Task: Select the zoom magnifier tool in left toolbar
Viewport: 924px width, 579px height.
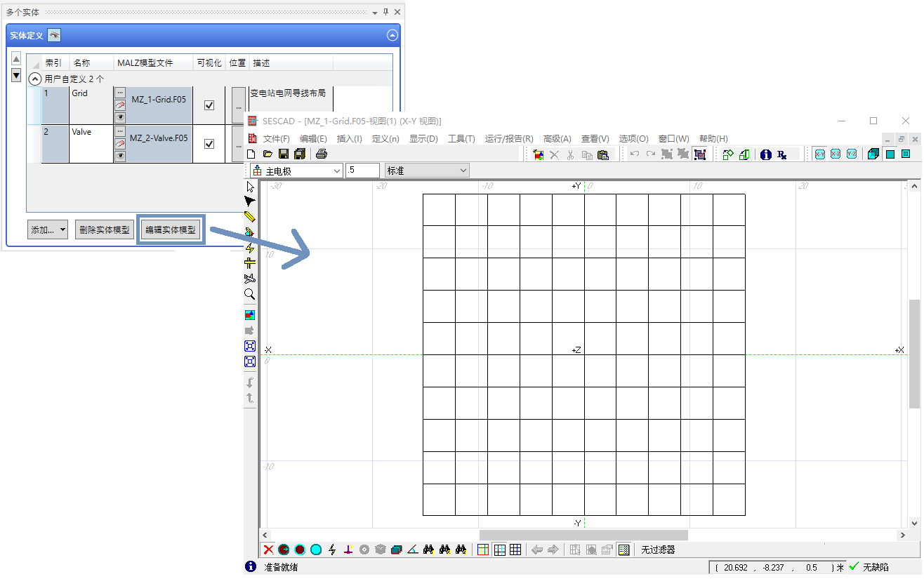Action: click(249, 294)
